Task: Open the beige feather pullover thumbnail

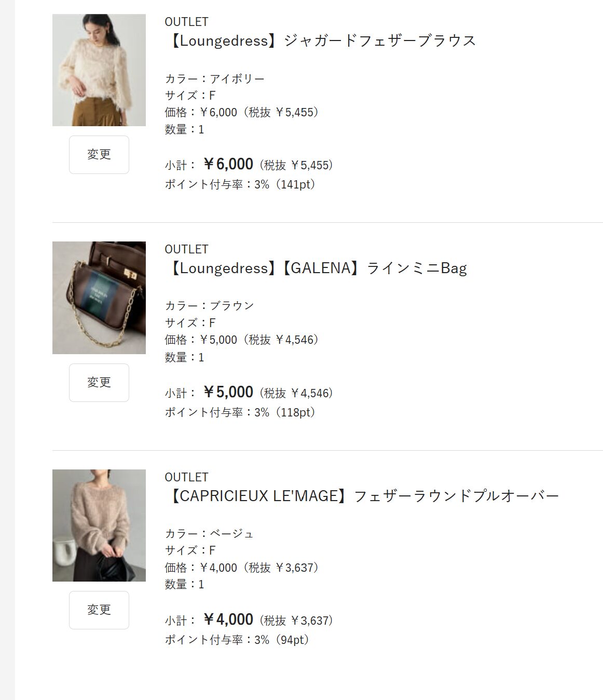Action: coord(99,526)
